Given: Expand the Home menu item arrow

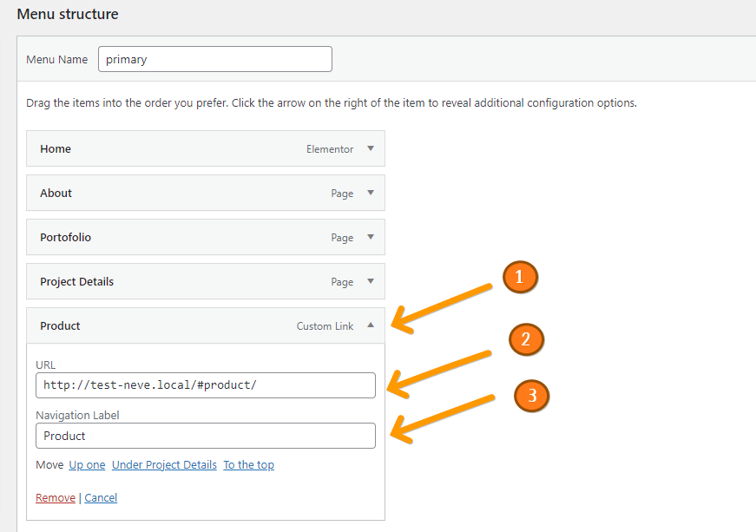Looking at the screenshot, I should pyautogui.click(x=371, y=148).
